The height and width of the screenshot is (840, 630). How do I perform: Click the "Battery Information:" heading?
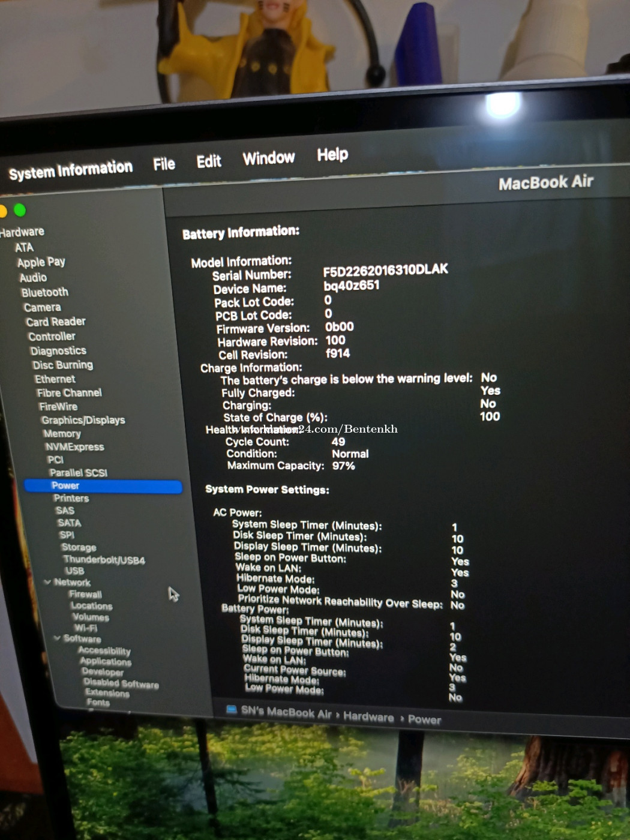[241, 233]
